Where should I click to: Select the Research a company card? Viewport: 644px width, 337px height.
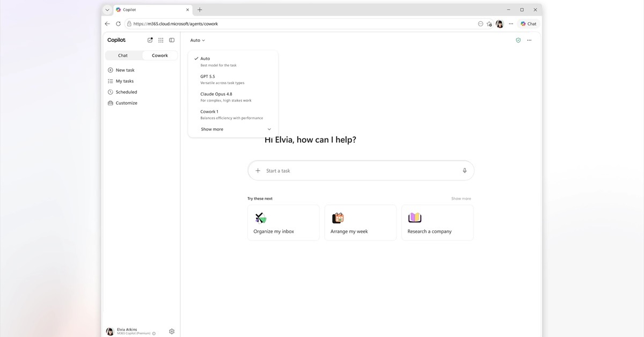point(437,223)
